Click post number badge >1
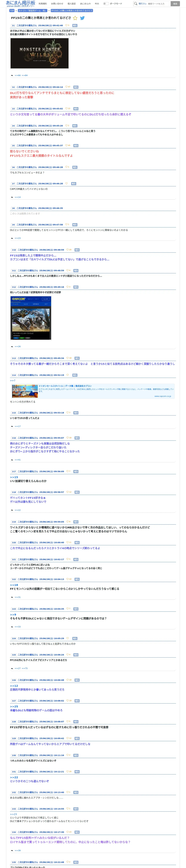186x868 pixels. [13, 26]
